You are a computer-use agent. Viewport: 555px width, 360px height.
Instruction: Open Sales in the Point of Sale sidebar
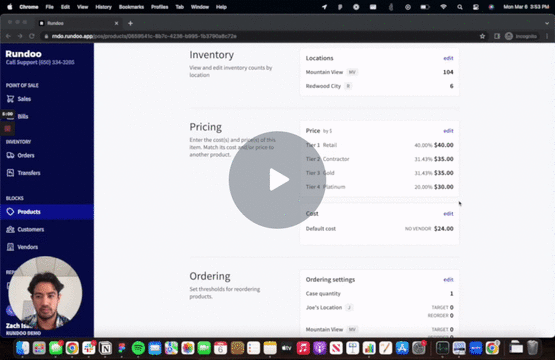[x=24, y=99]
